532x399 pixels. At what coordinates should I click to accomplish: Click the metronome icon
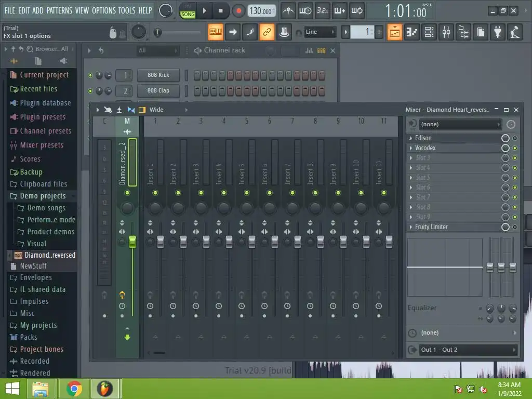click(288, 11)
